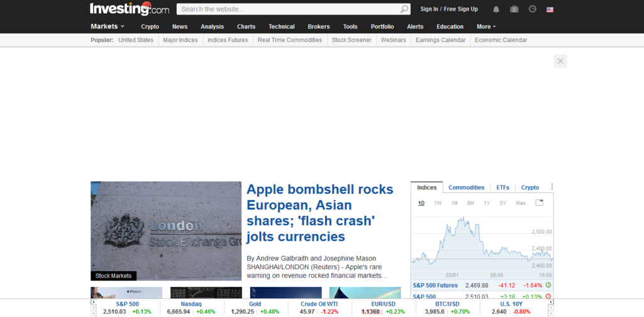Switch to the Crypto tab in widget
Screen dimensions: 644x317
530,187
